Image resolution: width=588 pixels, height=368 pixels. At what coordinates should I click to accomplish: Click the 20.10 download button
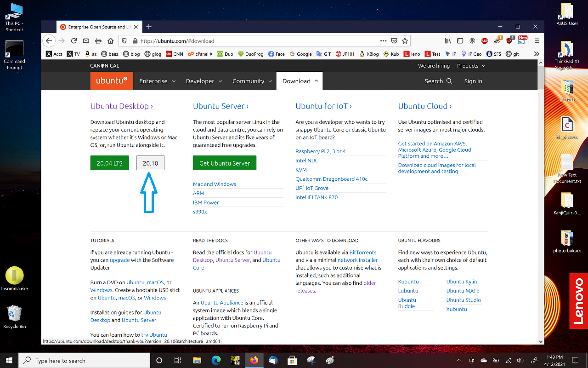(x=150, y=163)
